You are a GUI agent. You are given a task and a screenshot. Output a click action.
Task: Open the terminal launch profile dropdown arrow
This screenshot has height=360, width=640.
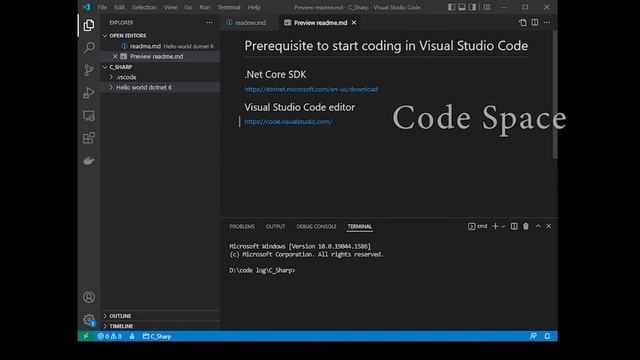click(503, 226)
